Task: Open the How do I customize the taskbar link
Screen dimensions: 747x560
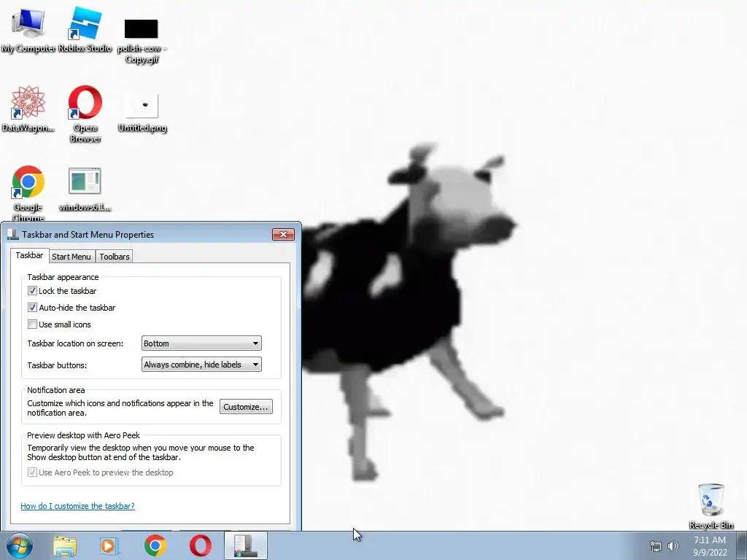Action: (x=77, y=506)
